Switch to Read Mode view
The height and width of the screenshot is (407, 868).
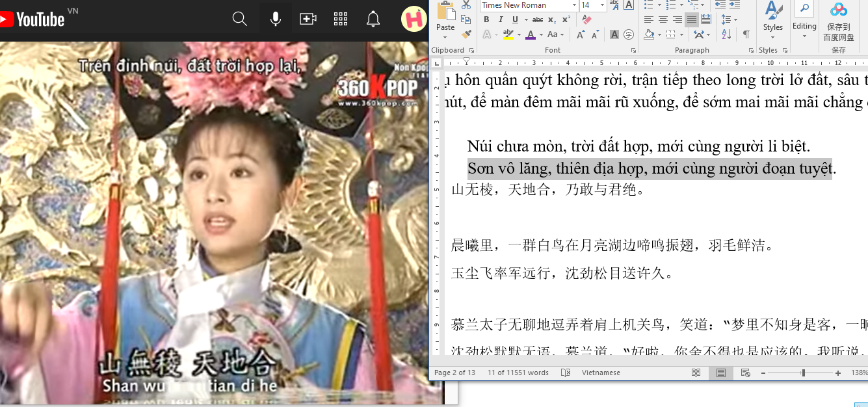[696, 373]
